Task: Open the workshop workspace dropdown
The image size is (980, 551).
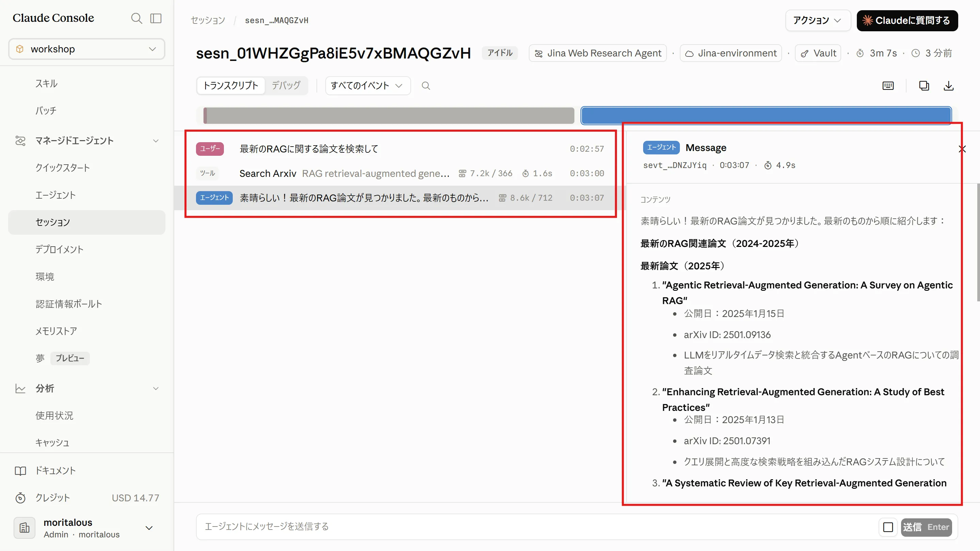Action: pyautogui.click(x=87, y=49)
